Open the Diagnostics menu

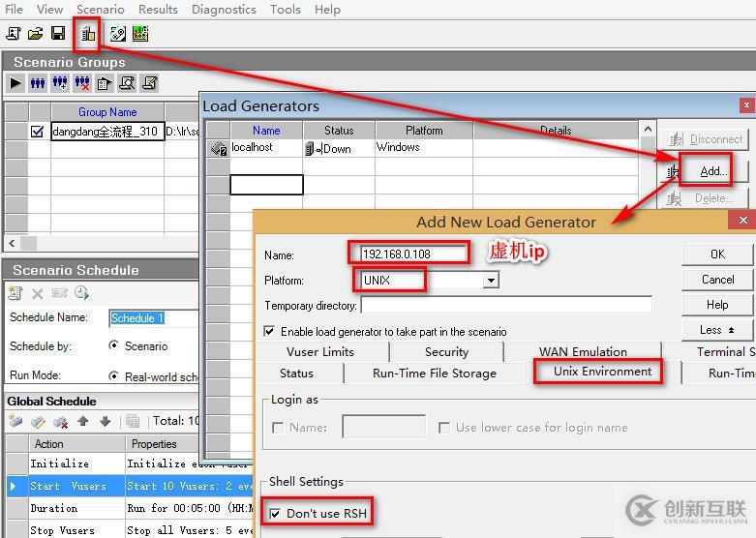[x=224, y=9]
